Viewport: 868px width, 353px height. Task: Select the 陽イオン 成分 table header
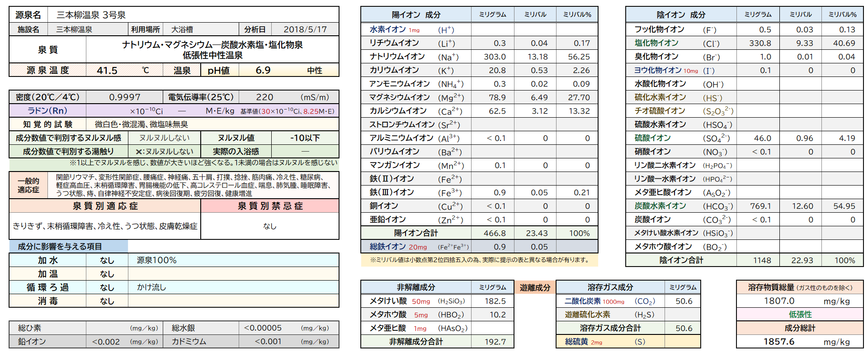[416, 15]
